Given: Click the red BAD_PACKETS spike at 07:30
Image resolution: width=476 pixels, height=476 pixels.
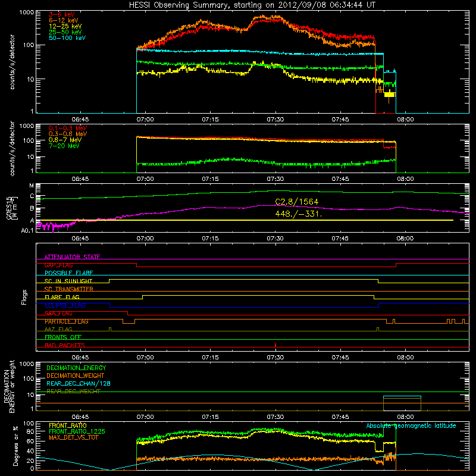Looking at the screenshot, I should click(x=275, y=345).
